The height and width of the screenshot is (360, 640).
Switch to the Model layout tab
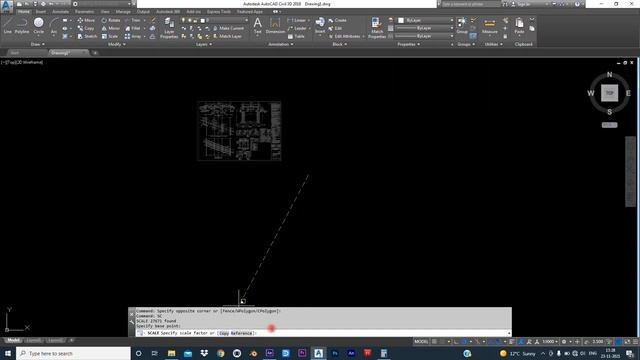tap(13, 340)
